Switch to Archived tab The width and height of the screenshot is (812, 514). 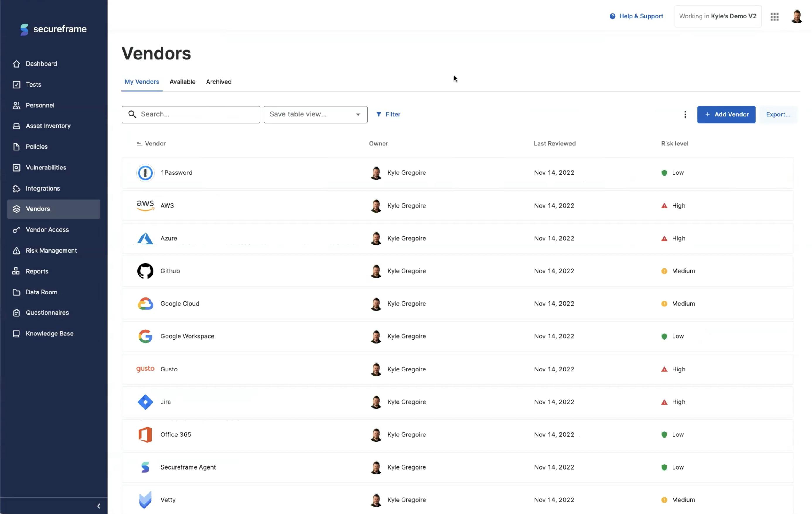pyautogui.click(x=219, y=82)
